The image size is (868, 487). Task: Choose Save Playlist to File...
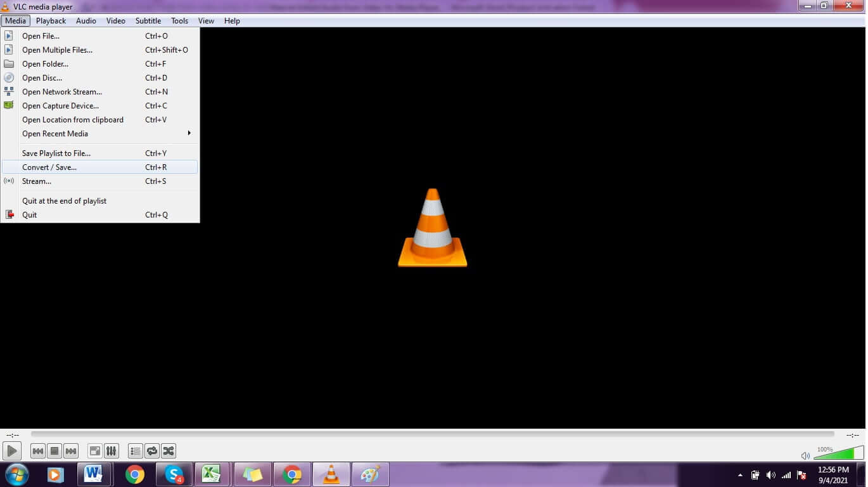click(x=100, y=153)
